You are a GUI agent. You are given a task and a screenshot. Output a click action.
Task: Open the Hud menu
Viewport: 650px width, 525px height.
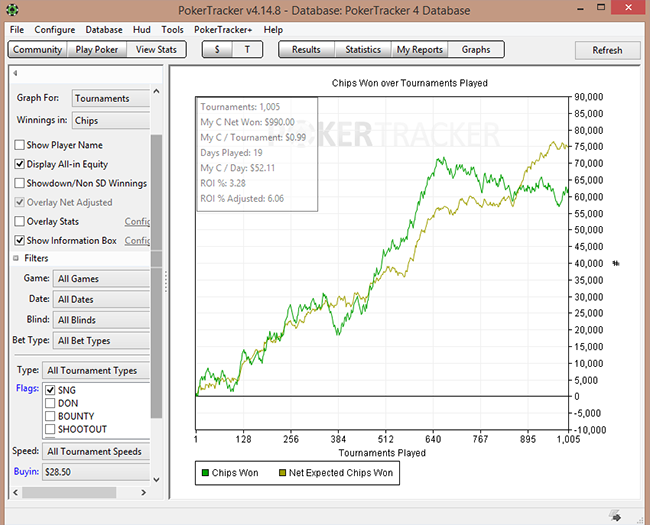click(x=142, y=30)
